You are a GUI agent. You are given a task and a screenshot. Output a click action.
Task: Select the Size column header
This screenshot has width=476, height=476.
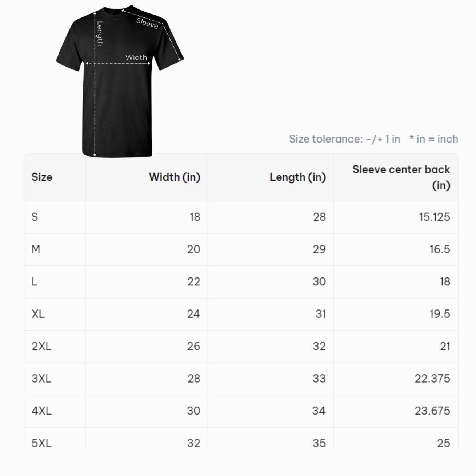pos(42,177)
